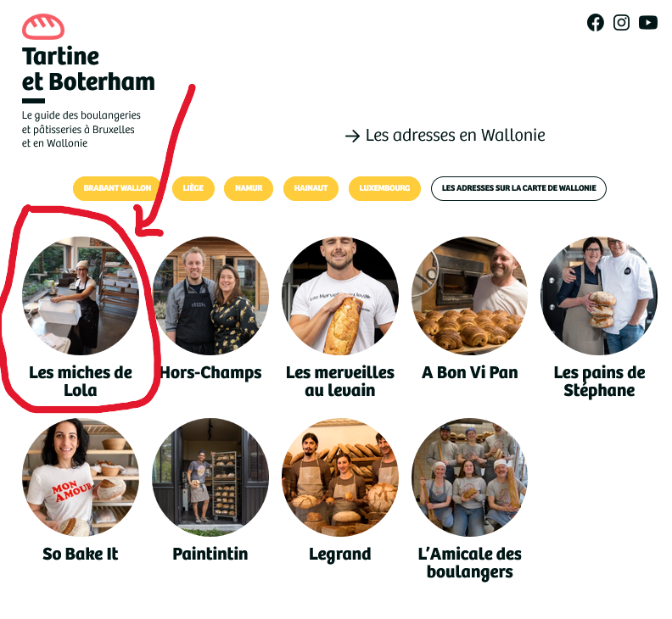Open L'Amicale des boulangers photo
The height and width of the screenshot is (619, 672).
click(x=470, y=477)
